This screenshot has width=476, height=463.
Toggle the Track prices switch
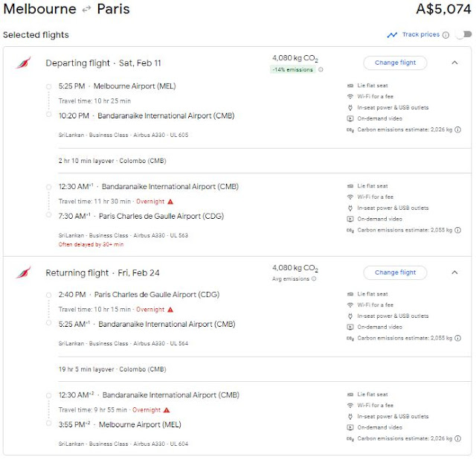(x=463, y=35)
